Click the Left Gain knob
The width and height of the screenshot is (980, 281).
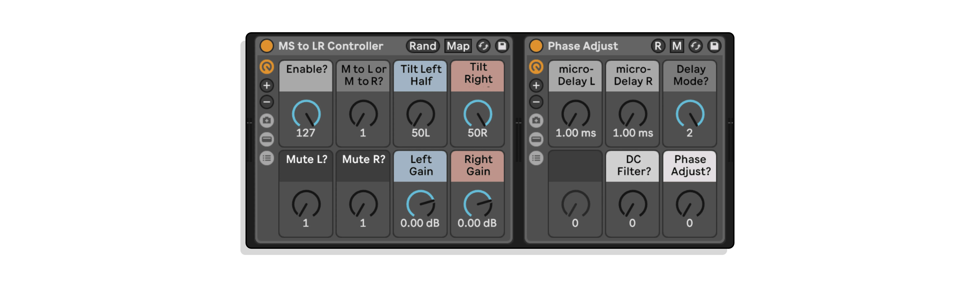tap(420, 204)
